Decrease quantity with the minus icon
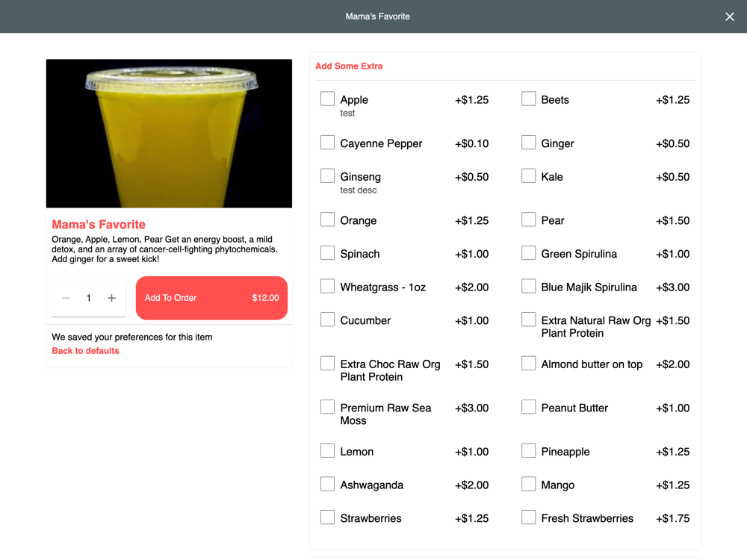This screenshot has height=560, width=747. click(x=66, y=298)
